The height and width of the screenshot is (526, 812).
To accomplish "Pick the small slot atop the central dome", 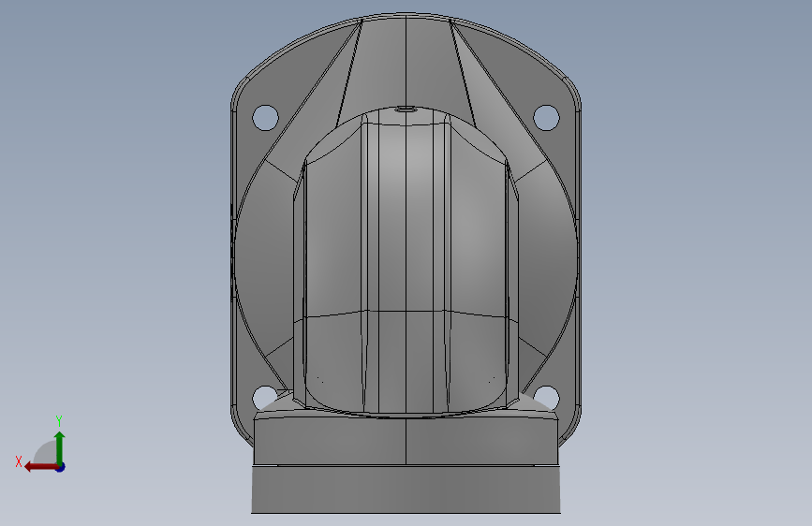I will click(x=406, y=110).
